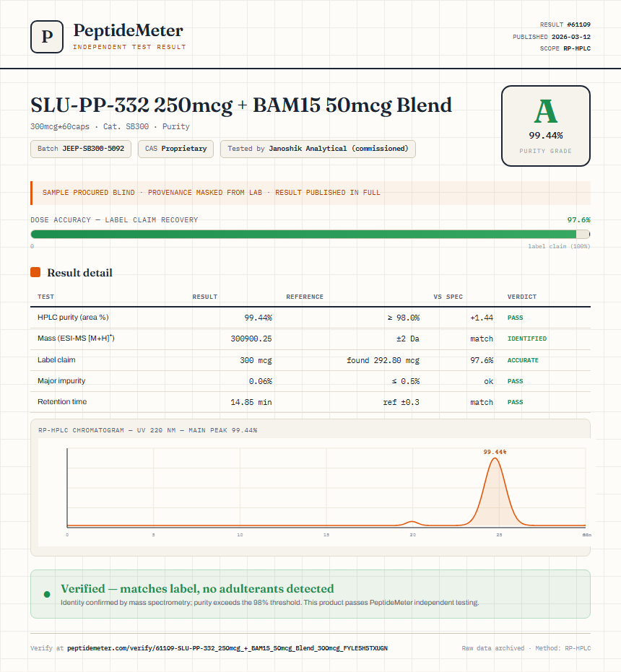Click the VERDICT column header
The height and width of the screenshot is (672, 621).
522,297
